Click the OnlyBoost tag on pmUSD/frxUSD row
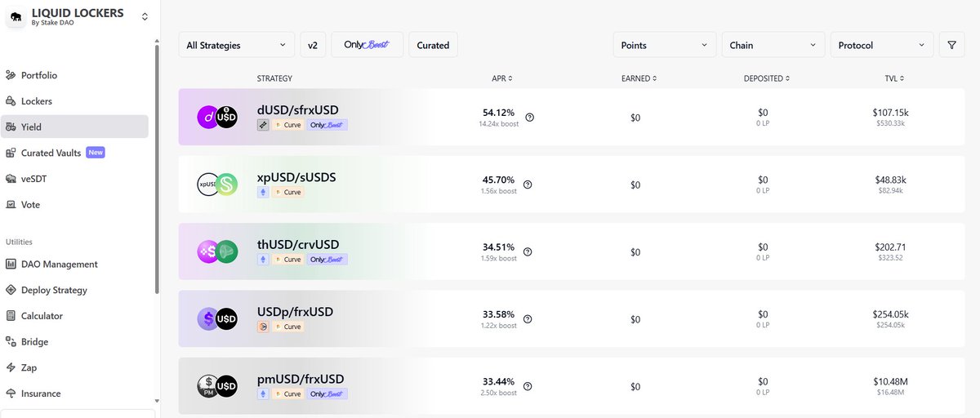Screen dimensions: 980x418 click(327, 394)
